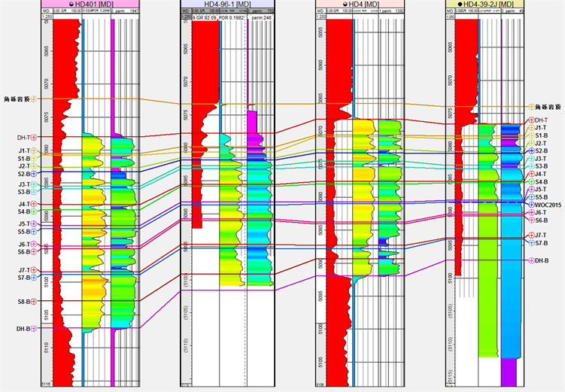Click the S8-B marker icon beside HD401
Image resolution: width=565 pixels, height=392 pixels.
[34, 302]
